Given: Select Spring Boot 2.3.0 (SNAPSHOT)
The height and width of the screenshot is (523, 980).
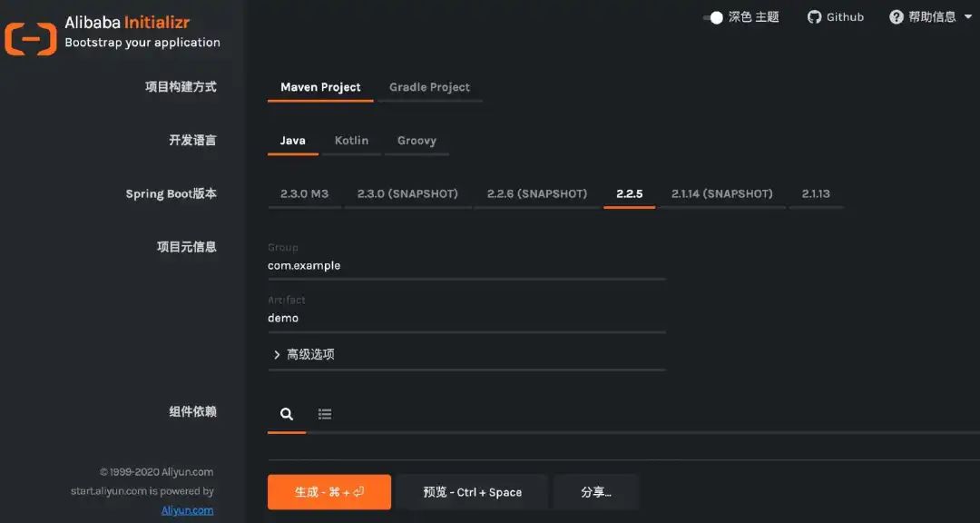Looking at the screenshot, I should (407, 194).
